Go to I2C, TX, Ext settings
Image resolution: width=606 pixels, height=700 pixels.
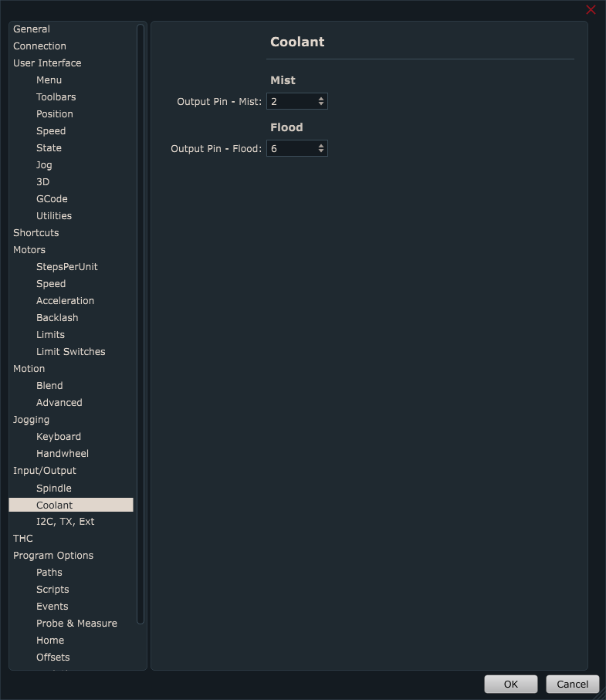tap(65, 522)
